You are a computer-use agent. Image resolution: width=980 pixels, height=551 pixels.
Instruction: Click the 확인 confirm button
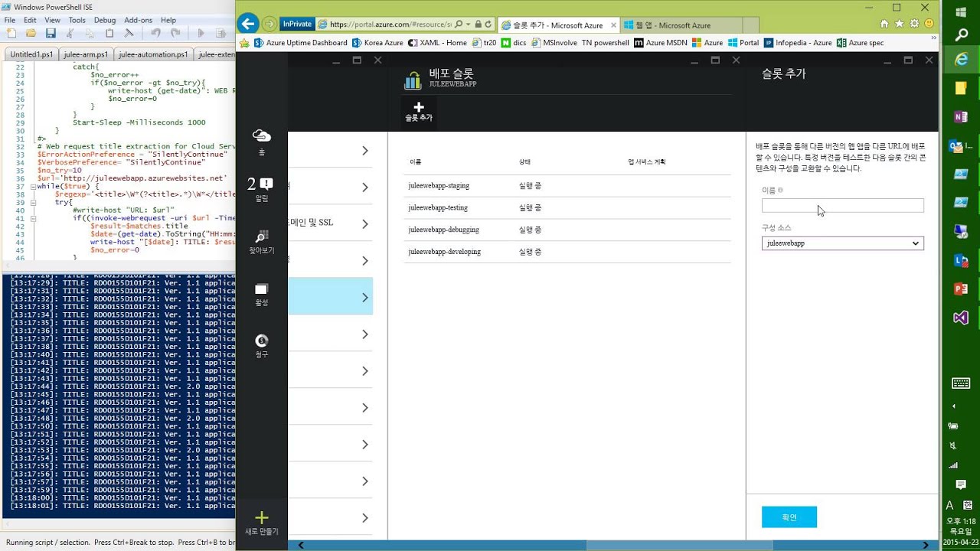point(789,517)
